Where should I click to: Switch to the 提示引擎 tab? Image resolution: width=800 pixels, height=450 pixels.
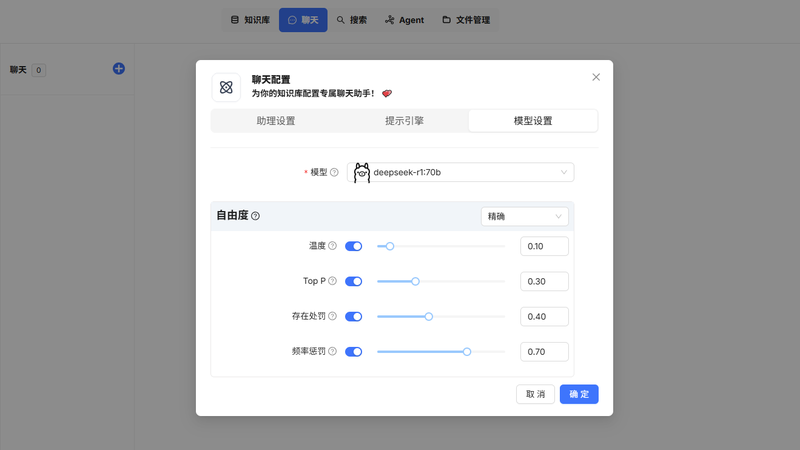(x=405, y=121)
